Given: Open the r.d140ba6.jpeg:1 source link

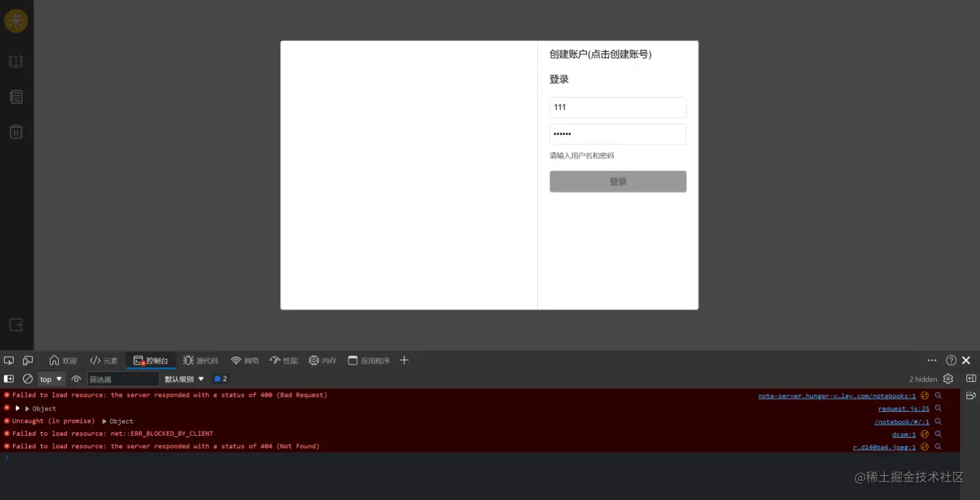Looking at the screenshot, I should 884,447.
